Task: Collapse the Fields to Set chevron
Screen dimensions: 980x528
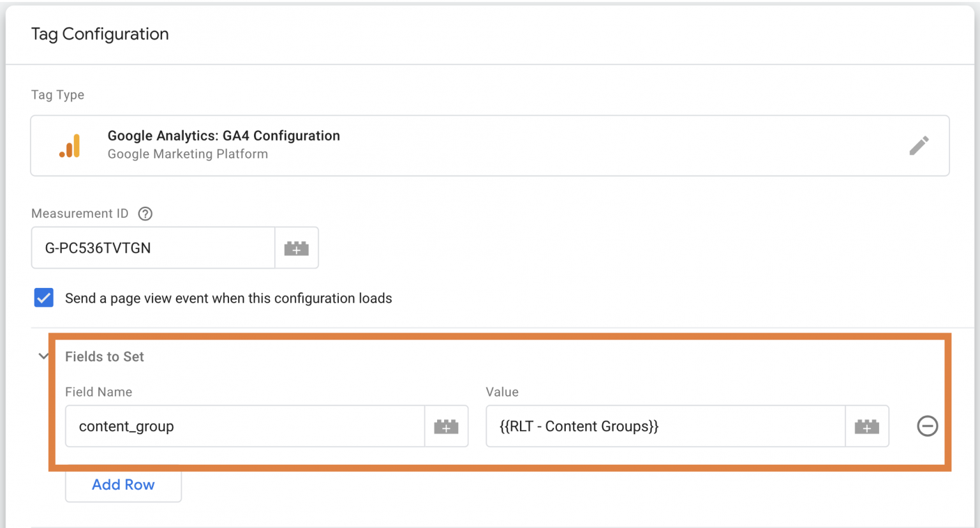Action: pyautogui.click(x=43, y=356)
